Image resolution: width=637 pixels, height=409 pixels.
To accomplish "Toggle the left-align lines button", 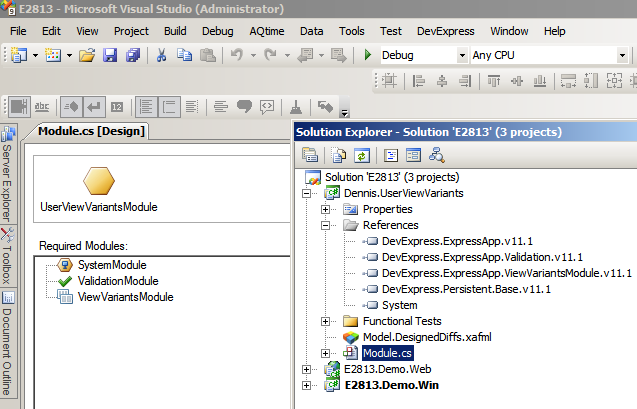I will [x=146, y=107].
